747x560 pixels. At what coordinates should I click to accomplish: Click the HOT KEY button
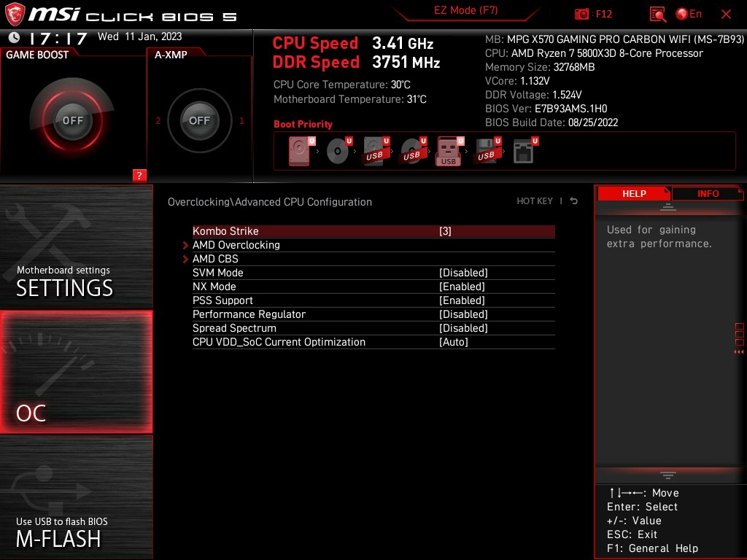(535, 201)
